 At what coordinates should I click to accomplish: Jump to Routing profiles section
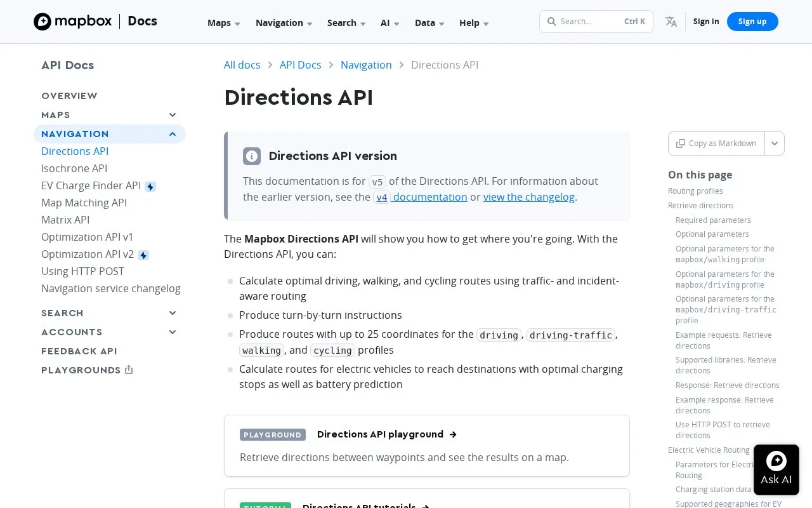[x=695, y=191]
